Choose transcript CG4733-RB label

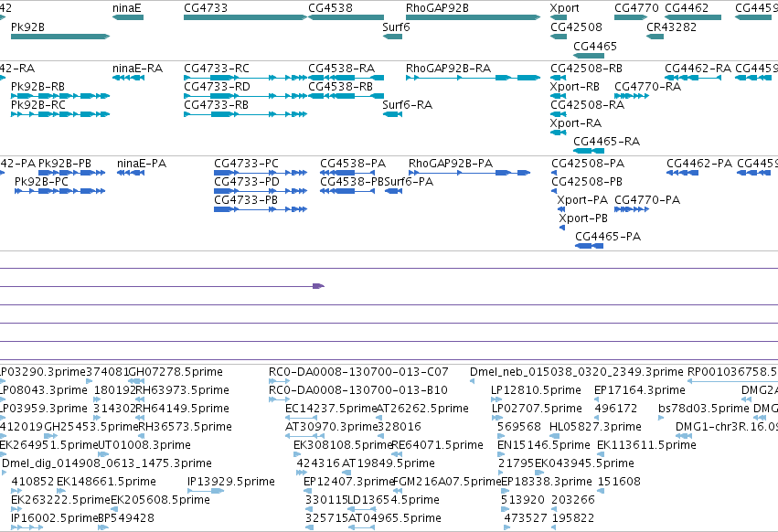coord(216,105)
